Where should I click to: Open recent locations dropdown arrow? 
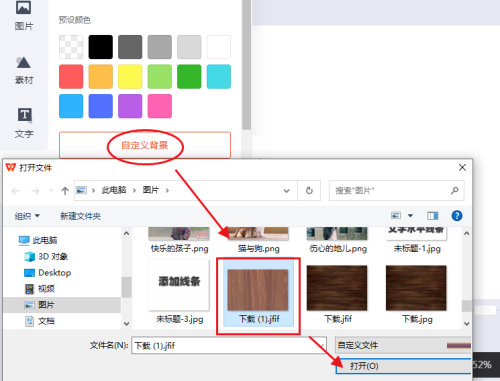point(51,191)
